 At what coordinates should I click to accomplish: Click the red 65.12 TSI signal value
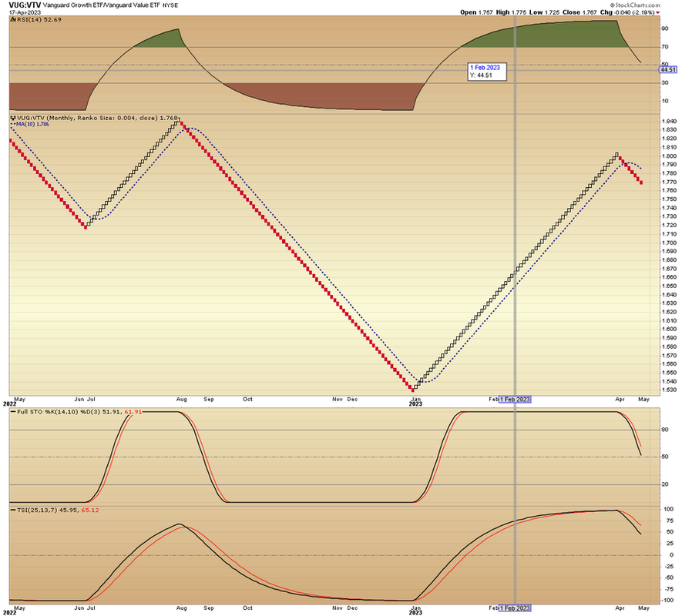[x=90, y=511]
